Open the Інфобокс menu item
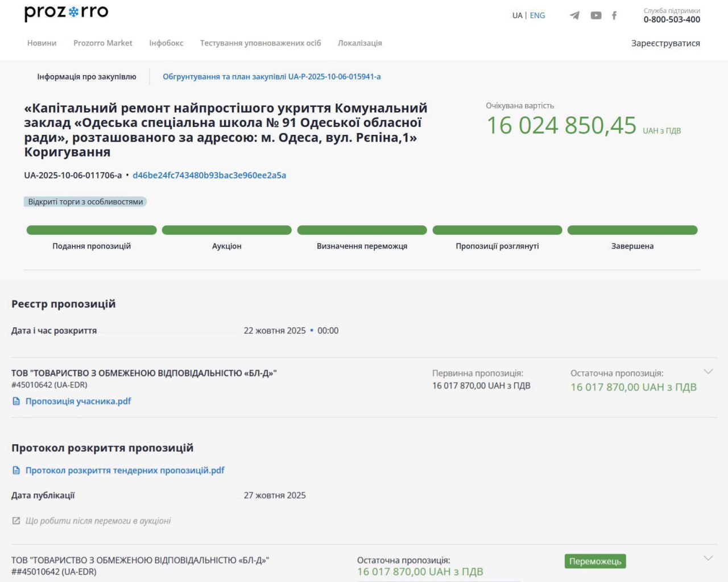 166,43
